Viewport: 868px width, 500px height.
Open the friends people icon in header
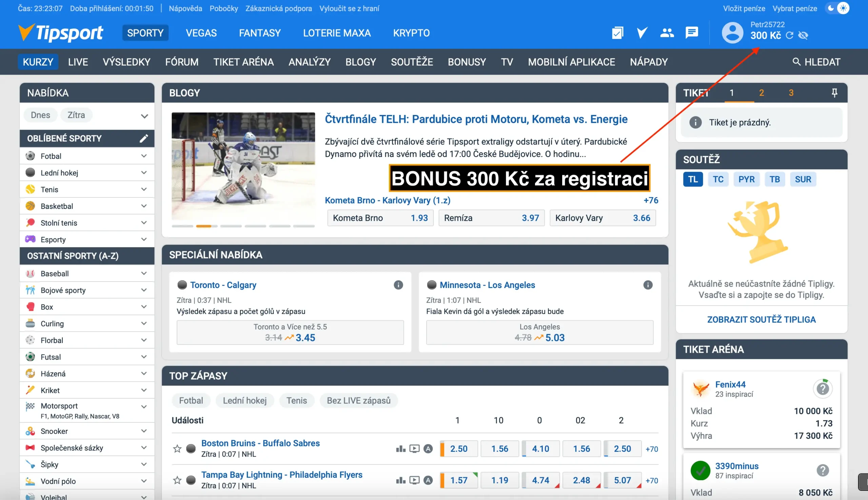pos(667,33)
